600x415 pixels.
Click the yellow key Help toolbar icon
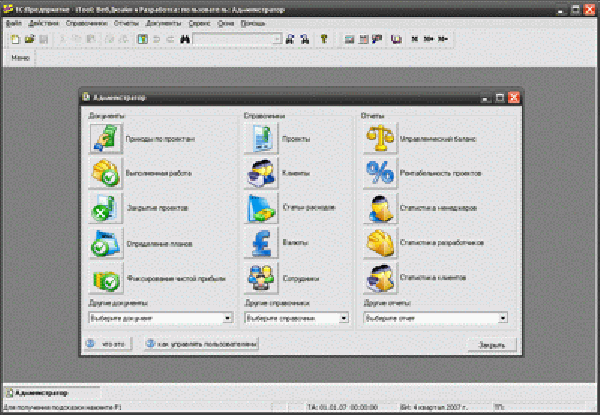(x=324, y=39)
